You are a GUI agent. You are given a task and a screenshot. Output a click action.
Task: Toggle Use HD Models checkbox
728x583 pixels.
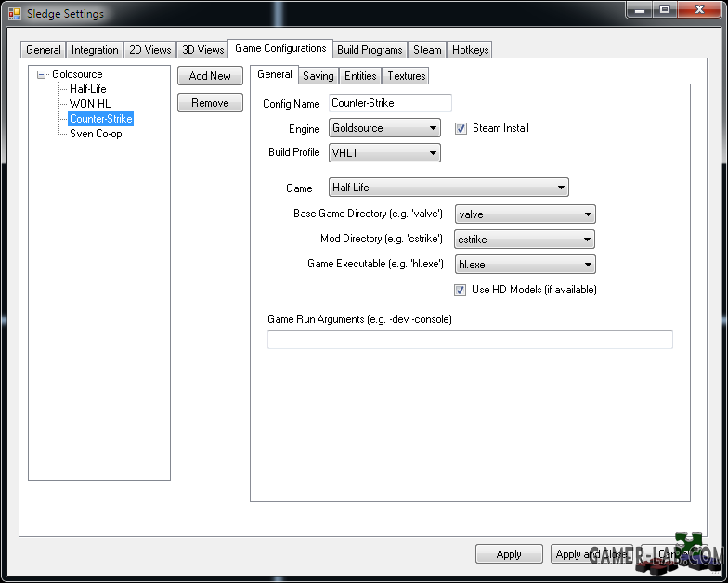461,290
